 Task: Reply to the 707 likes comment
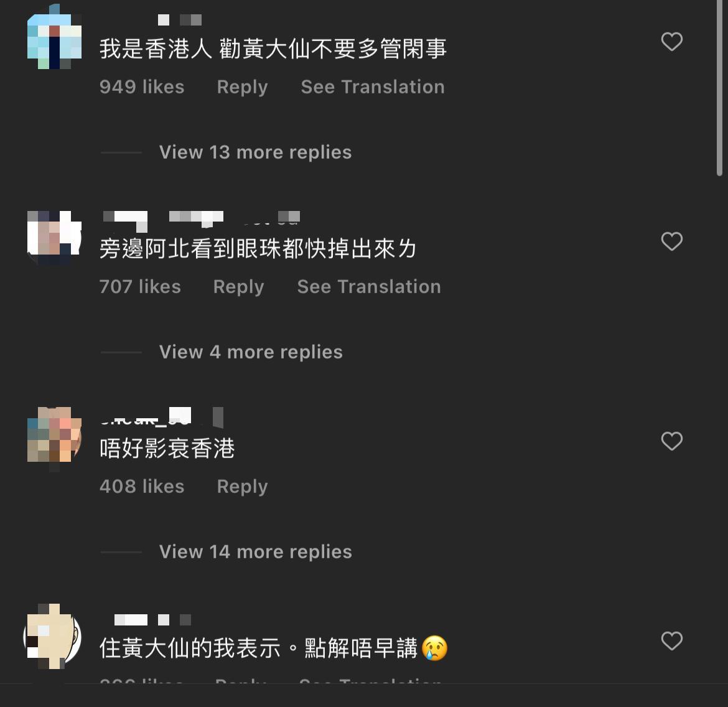coord(238,287)
